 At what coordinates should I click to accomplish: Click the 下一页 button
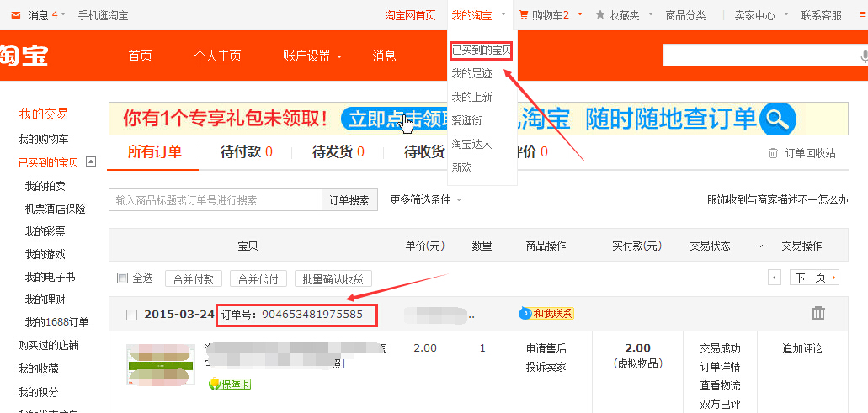tap(814, 278)
